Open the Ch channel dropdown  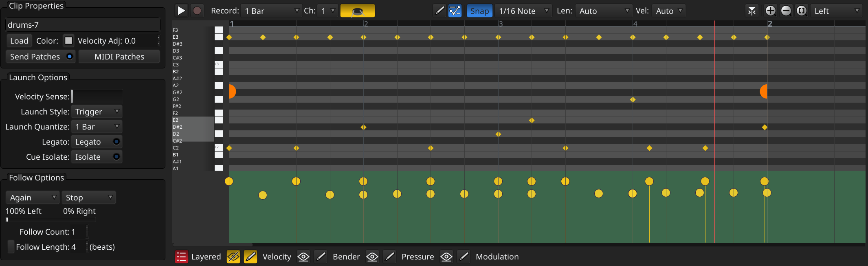coord(328,11)
